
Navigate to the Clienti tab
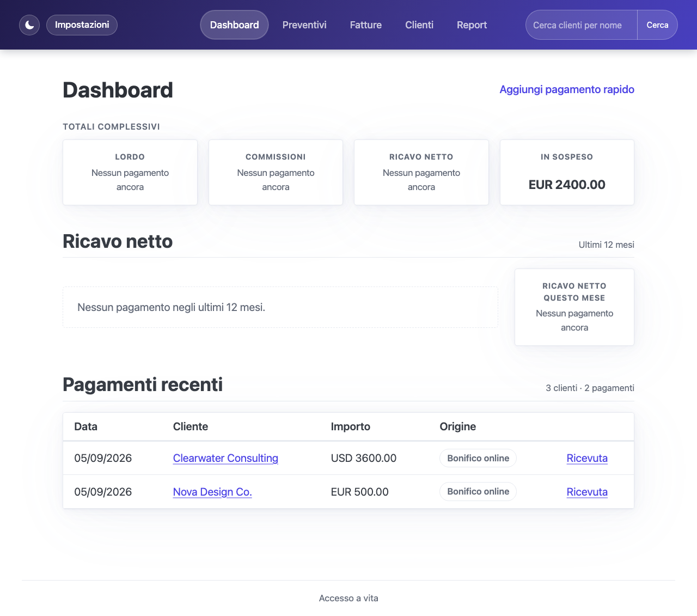[419, 25]
